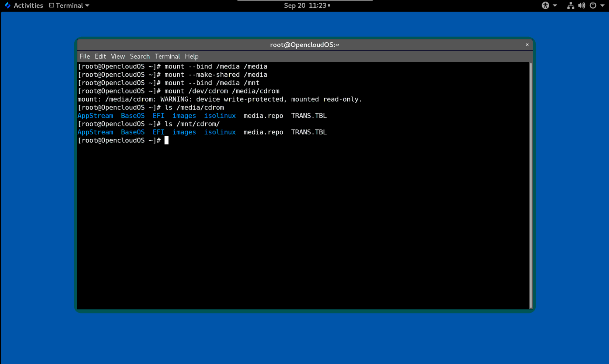609x364 pixels.
Task: Click isolinux in the first ls output
Action: 220,116
